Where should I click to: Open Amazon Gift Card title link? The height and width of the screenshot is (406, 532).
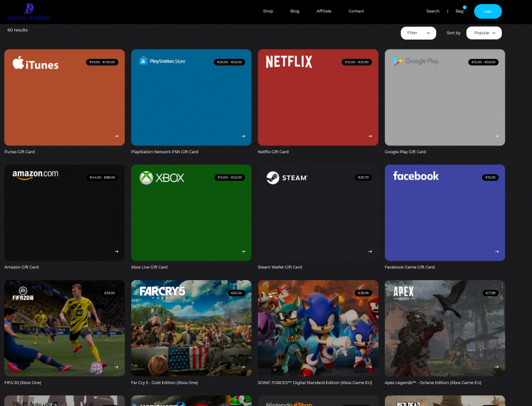[x=21, y=267]
